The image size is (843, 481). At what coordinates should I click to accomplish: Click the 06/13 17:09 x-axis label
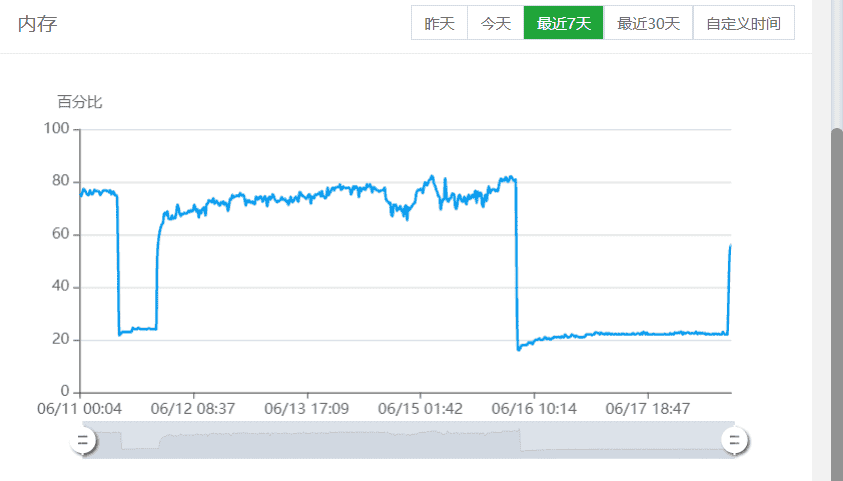(307, 409)
